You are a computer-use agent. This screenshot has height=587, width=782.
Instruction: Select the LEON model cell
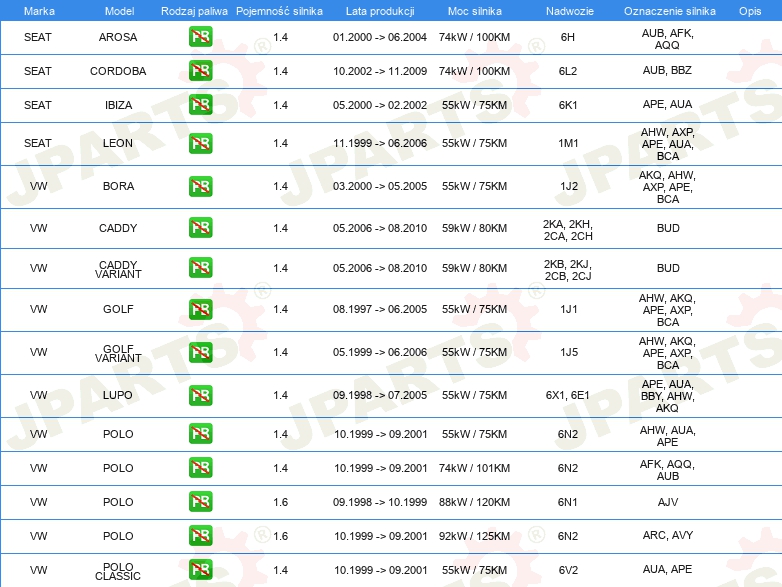pos(118,143)
